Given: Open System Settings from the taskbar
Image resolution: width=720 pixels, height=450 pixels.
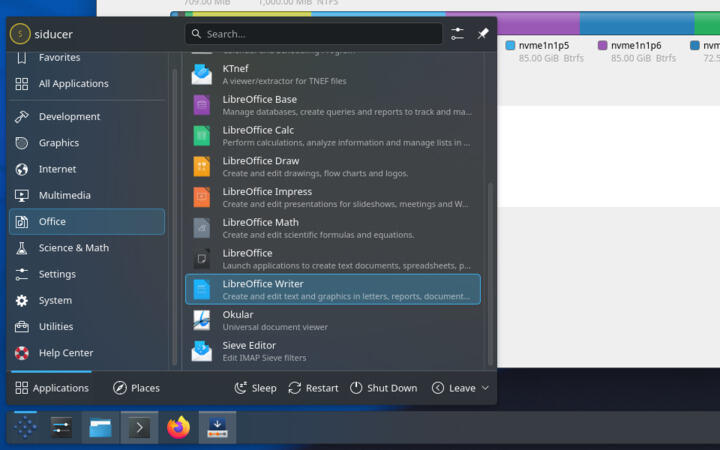Looking at the screenshot, I should pos(61,428).
